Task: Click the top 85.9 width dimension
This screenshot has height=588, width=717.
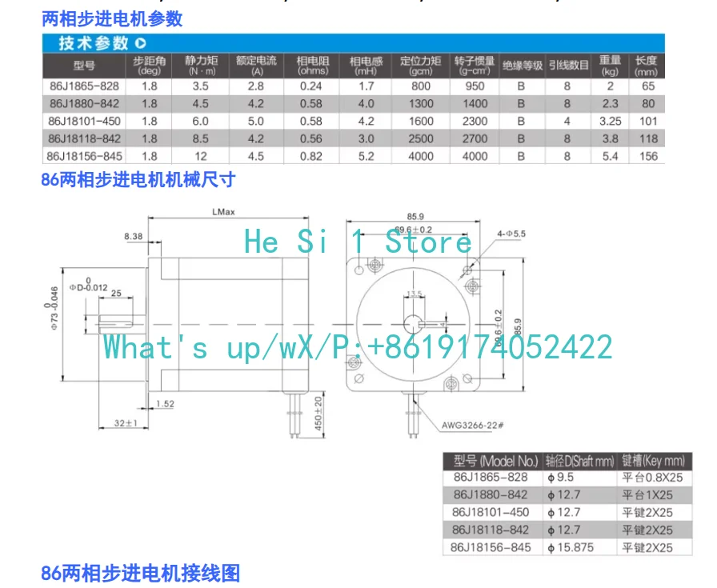Action: coord(415,216)
